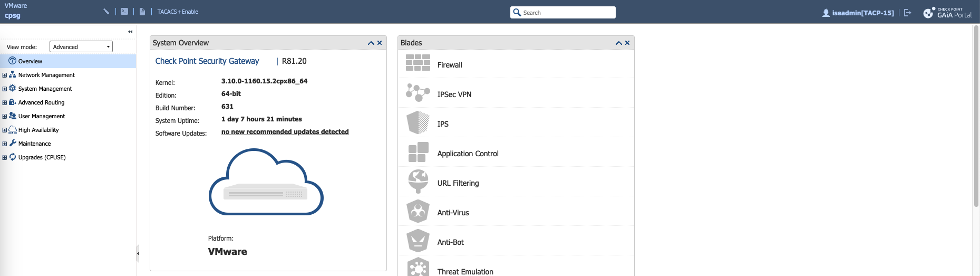Expand the Network Management tree node

click(x=5, y=75)
